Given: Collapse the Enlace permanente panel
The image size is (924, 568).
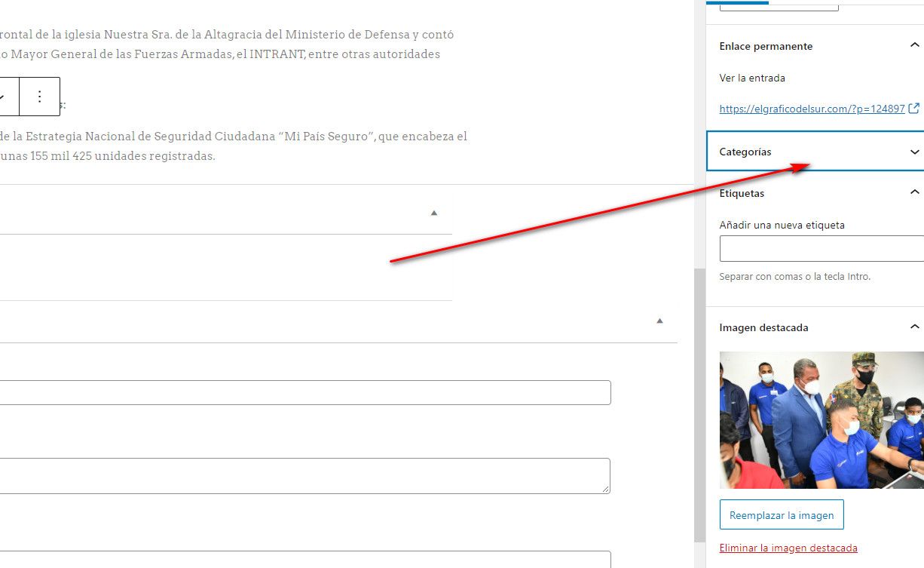Looking at the screenshot, I should pyautogui.click(x=914, y=46).
